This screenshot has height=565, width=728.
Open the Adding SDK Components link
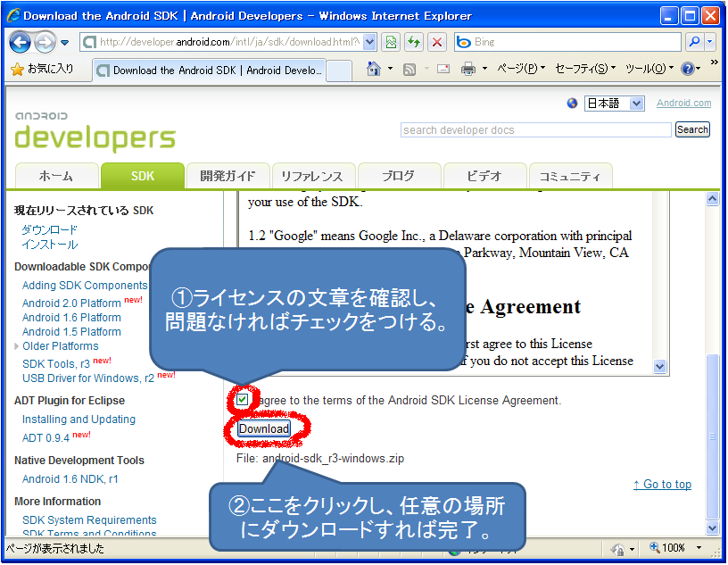tap(85, 286)
